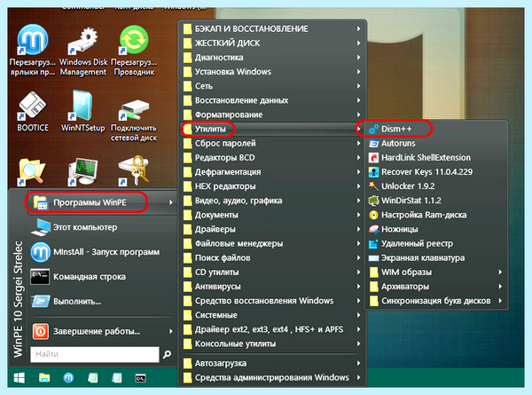Open Настройка Ram-диска

pyautogui.click(x=436, y=215)
